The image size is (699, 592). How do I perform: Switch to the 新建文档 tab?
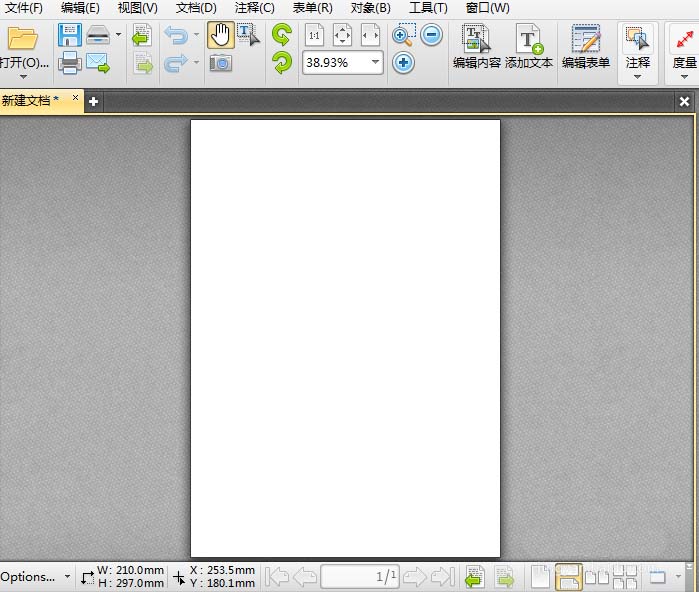pos(30,101)
